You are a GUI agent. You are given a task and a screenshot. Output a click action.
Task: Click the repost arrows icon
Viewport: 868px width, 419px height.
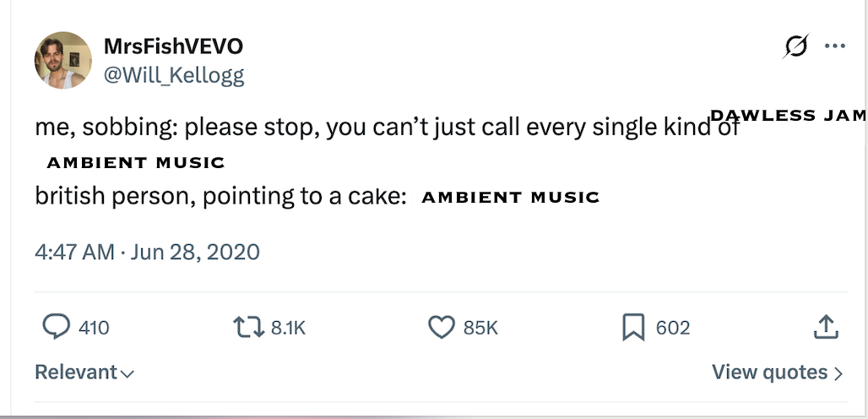(248, 327)
